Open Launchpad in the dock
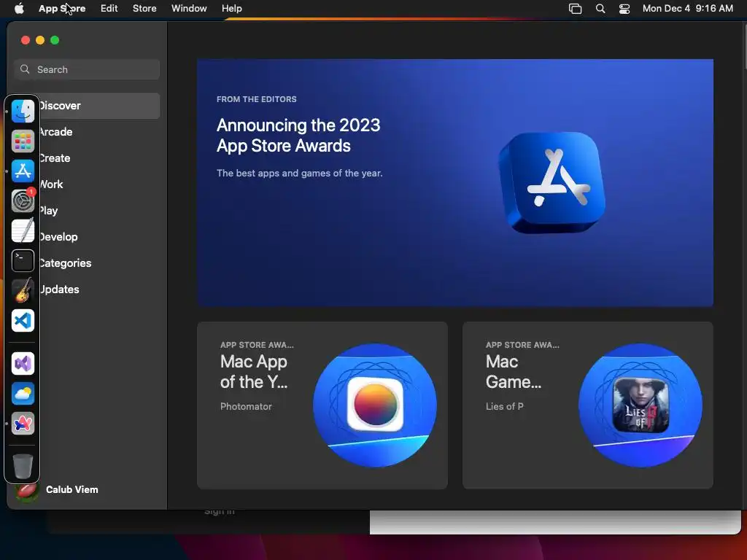This screenshot has width=747, height=560. (23, 141)
